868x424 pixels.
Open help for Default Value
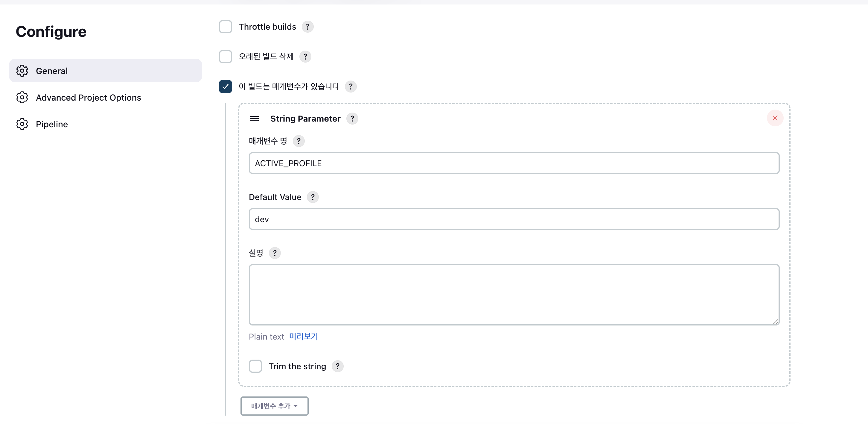313,197
